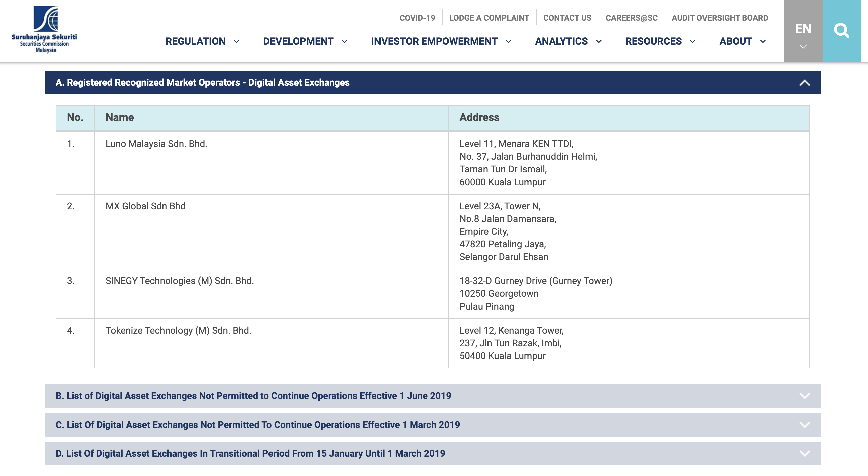Click the chevron on section D
Screen dimensions: 868x476
coord(804,453)
